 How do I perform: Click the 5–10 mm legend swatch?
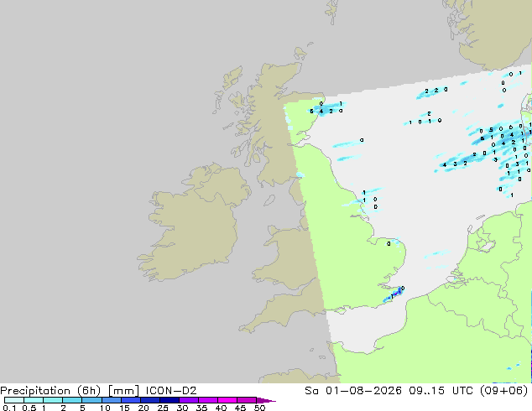tap(91, 400)
